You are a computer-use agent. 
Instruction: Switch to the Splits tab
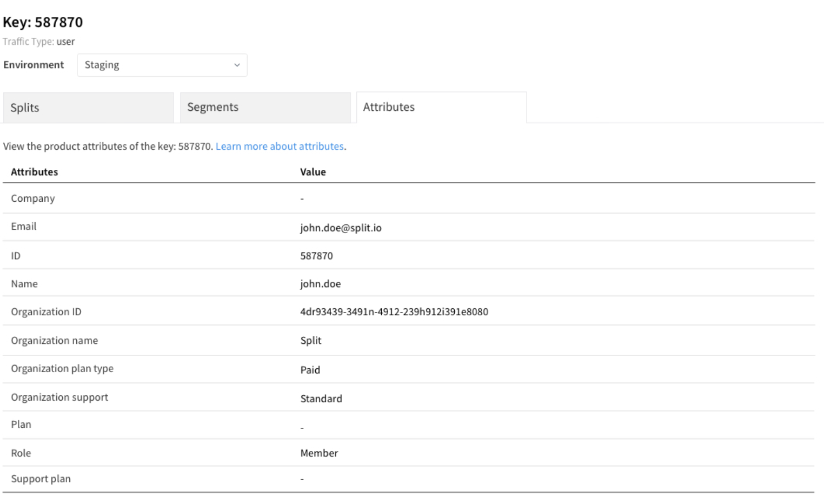pyautogui.click(x=89, y=108)
